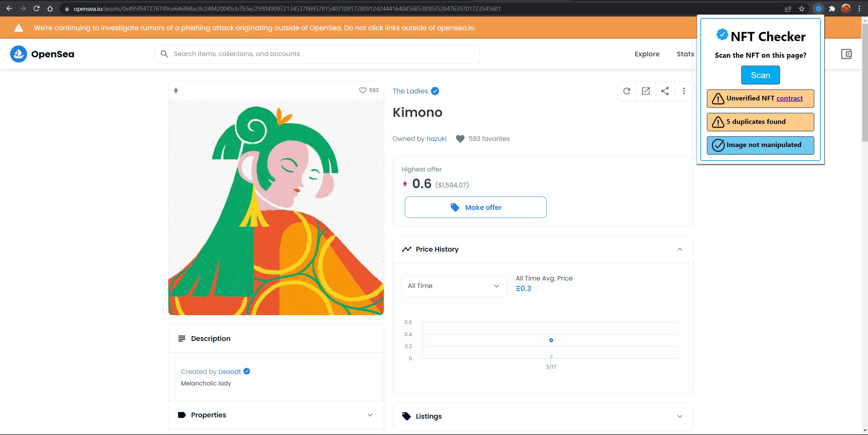Click the Make offer button

click(x=475, y=207)
